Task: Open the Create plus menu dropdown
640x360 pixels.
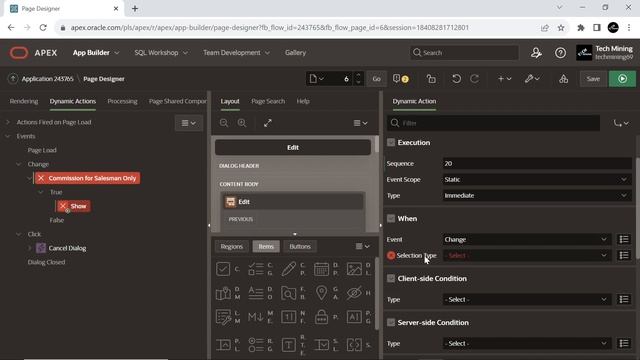Action: 504,79
